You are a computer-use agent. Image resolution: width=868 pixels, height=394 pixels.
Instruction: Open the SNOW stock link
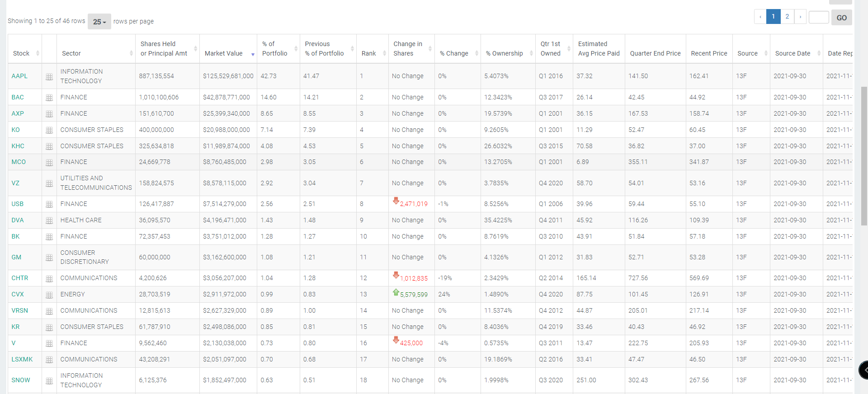coord(21,380)
